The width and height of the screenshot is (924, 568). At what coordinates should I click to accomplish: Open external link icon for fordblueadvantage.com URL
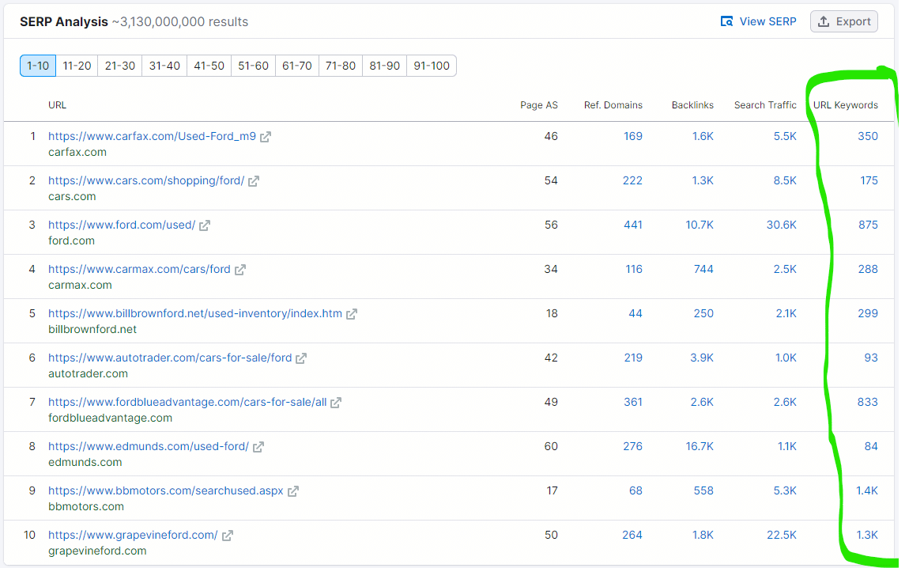336,402
